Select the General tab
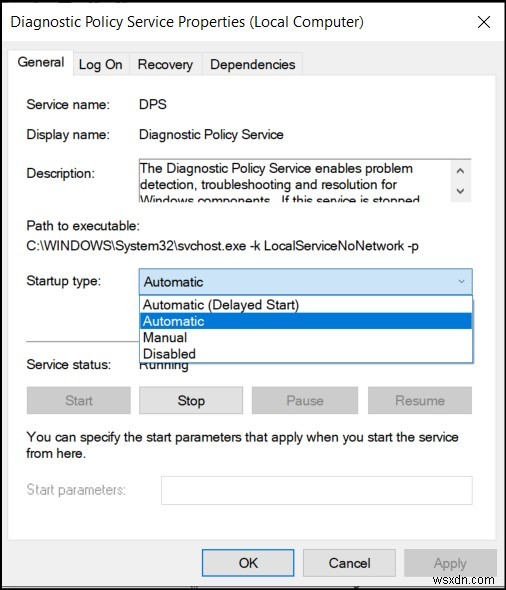 pos(41,62)
